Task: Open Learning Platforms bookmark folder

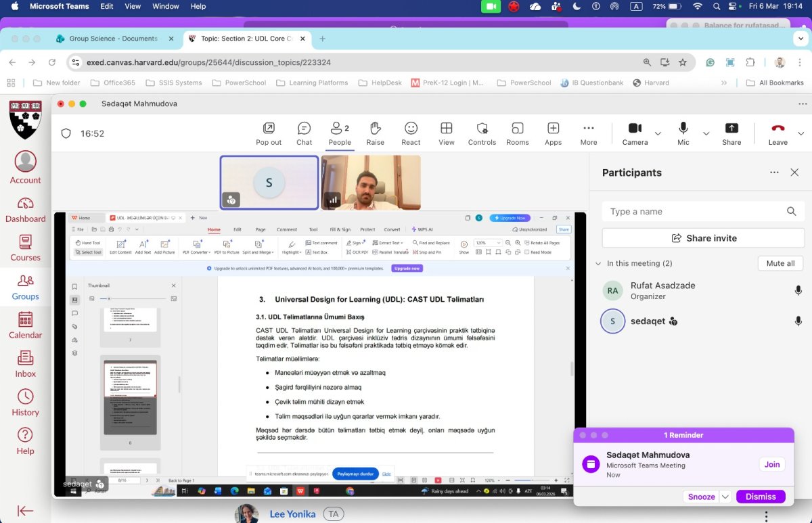Action: click(x=312, y=83)
